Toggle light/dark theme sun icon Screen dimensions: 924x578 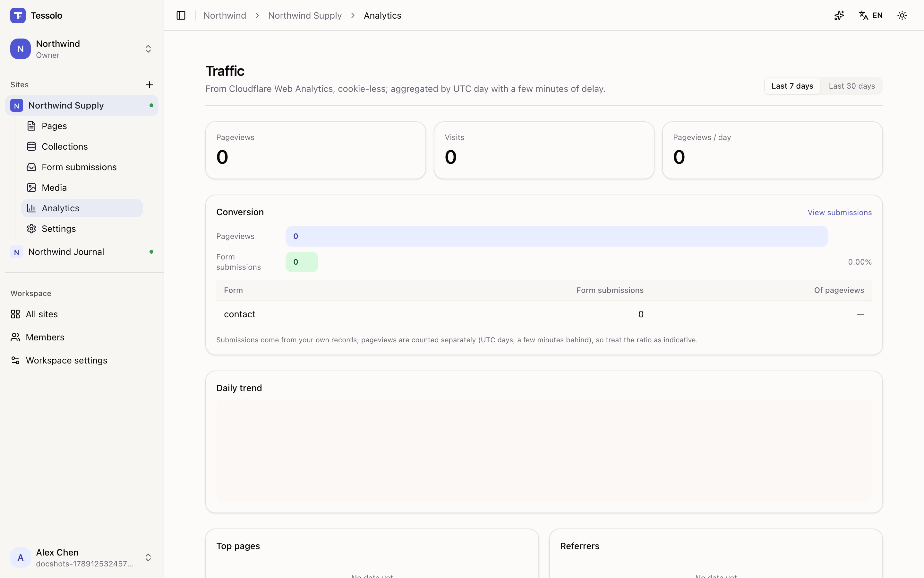point(902,15)
